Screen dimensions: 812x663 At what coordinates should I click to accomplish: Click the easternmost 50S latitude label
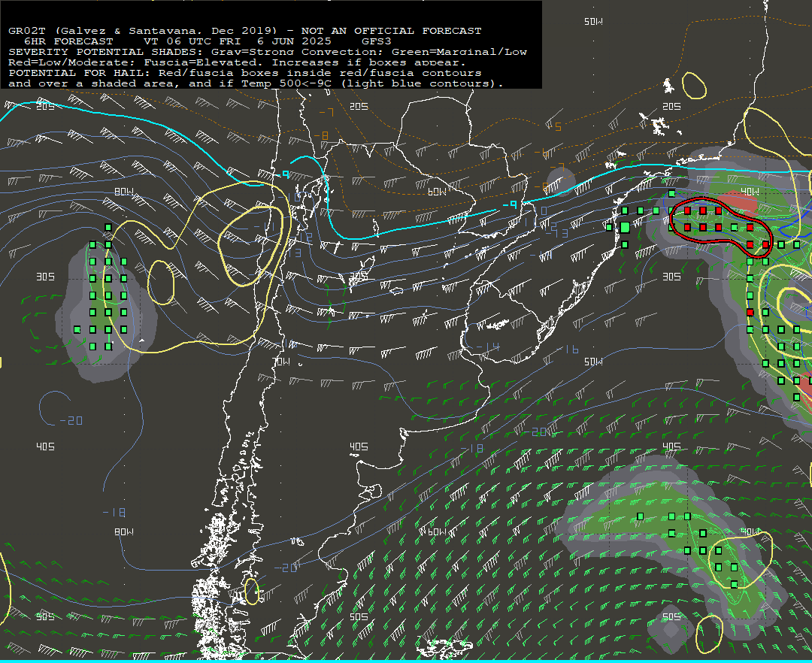(x=671, y=616)
